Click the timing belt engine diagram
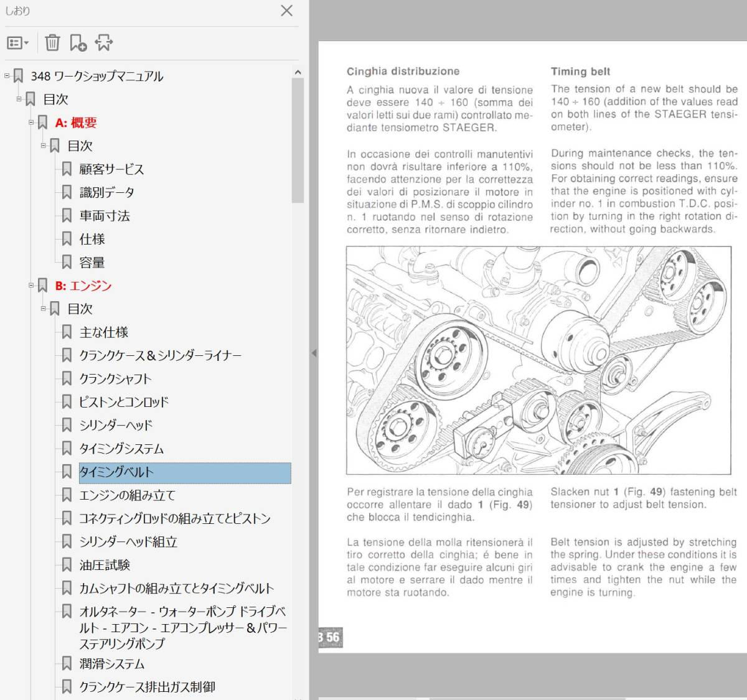Viewport: 747px width, 700px height. coord(538,360)
